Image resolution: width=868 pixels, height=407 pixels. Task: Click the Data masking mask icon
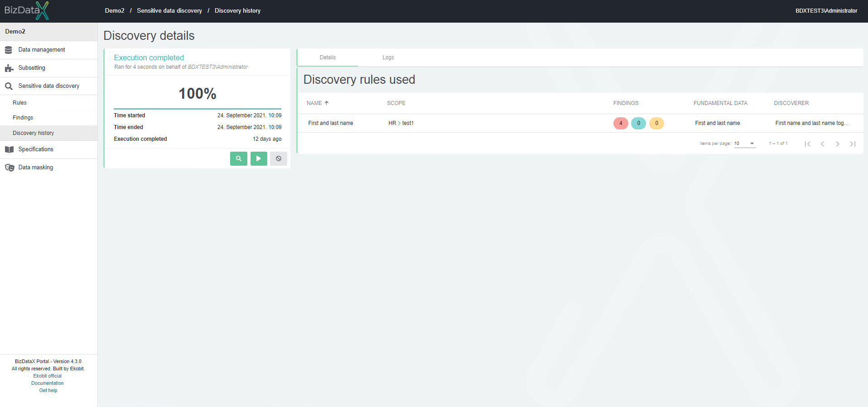10,168
